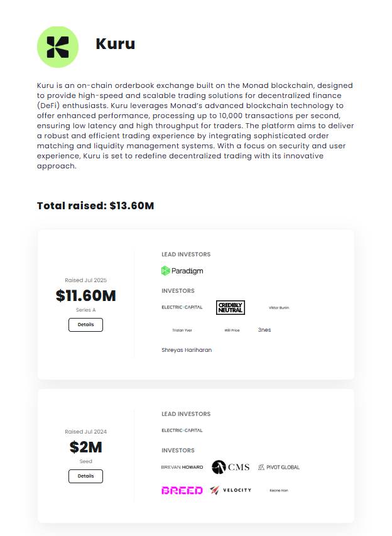
Task: Click the Kuru page title
Action: pos(115,44)
